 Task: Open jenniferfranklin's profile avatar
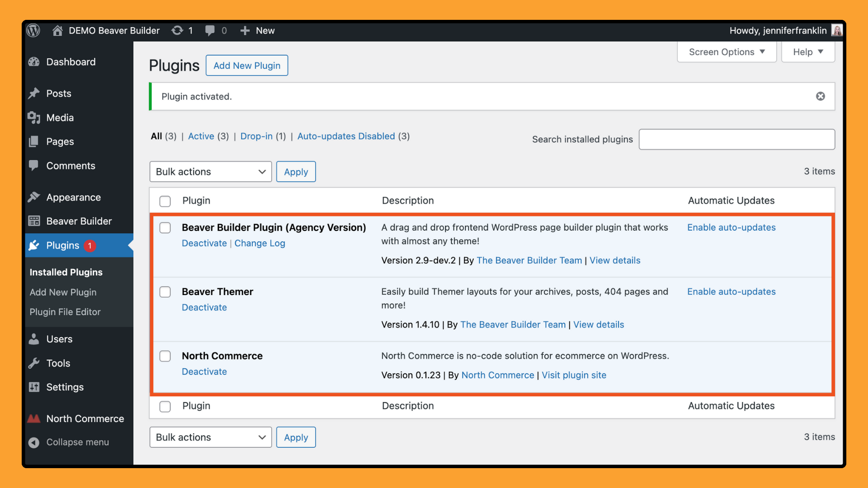[x=837, y=30]
